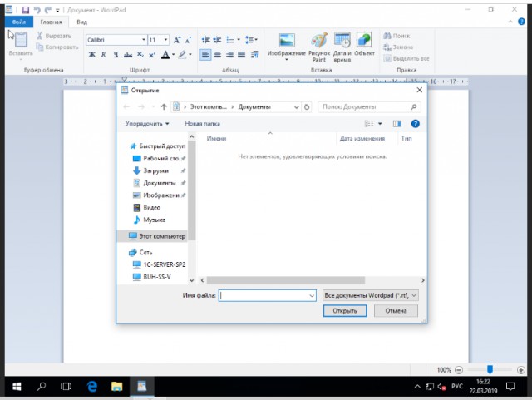The width and height of the screenshot is (532, 400).
Task: Toggle subscript formatting
Action: [x=140, y=54]
